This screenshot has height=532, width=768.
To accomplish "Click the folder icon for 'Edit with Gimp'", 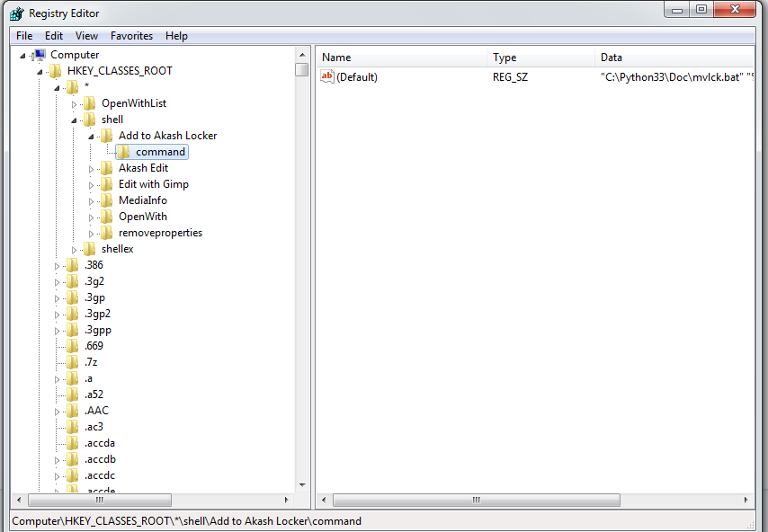I will coord(106,184).
